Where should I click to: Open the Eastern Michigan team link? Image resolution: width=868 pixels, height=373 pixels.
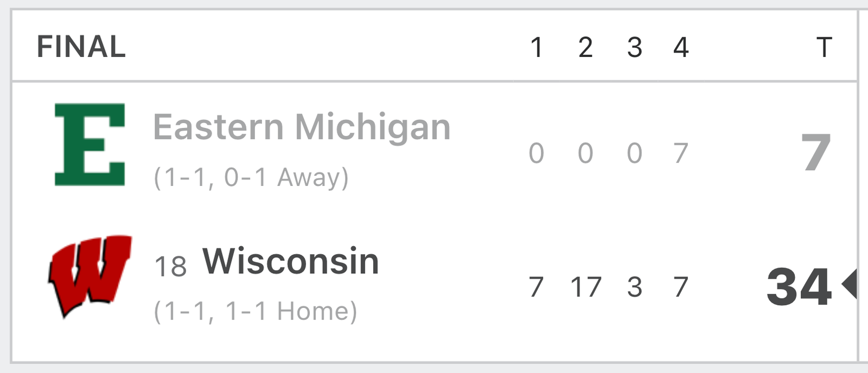coord(302,127)
